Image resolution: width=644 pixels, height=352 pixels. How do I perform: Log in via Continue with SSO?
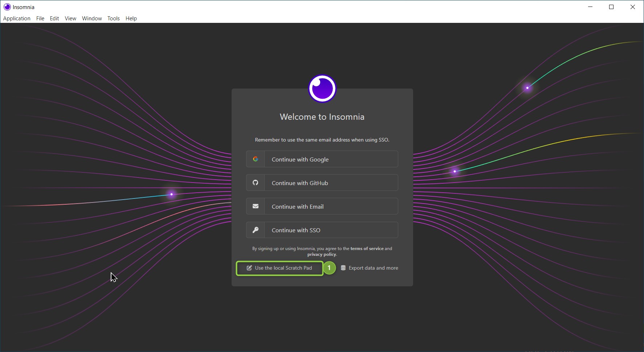click(x=322, y=230)
